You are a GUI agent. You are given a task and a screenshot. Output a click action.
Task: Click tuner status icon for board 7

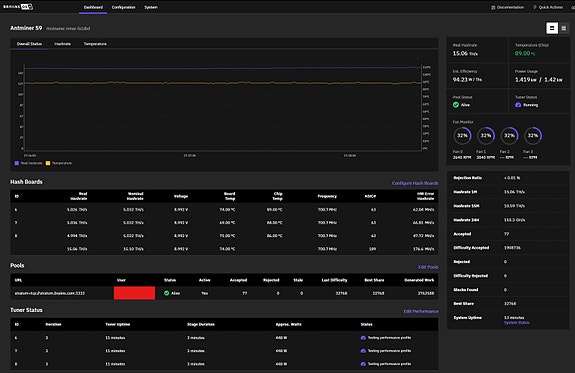point(363,351)
